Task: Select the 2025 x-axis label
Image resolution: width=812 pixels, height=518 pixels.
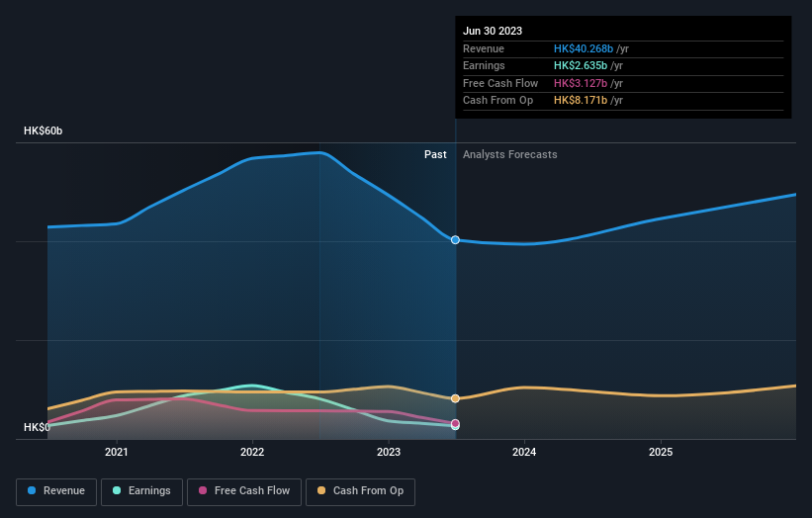Action: 661,452
